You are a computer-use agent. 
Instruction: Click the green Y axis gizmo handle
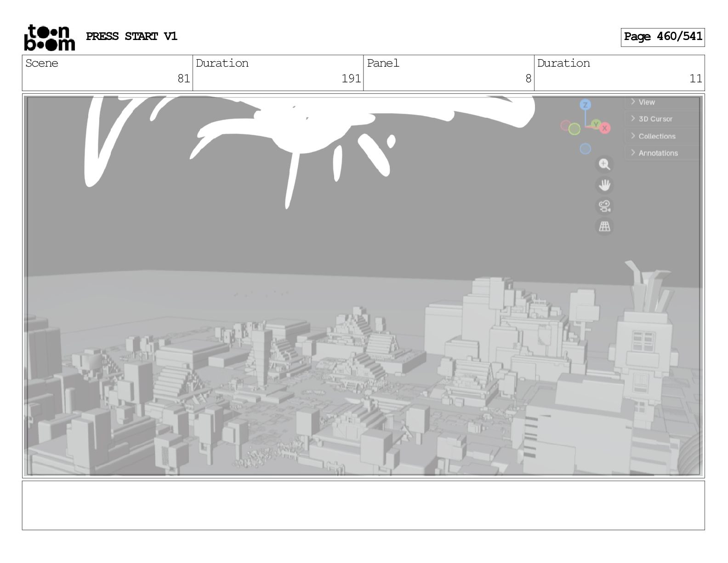point(595,124)
